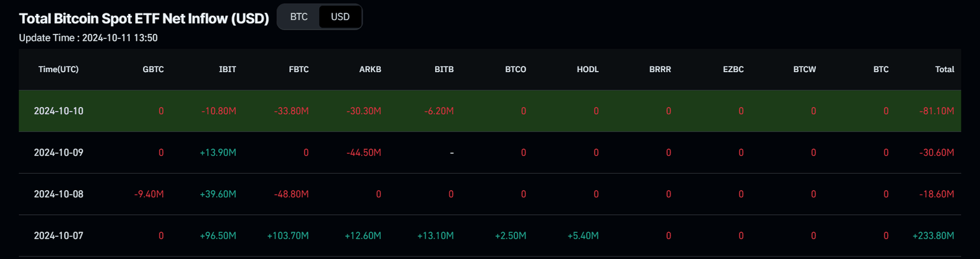
Task: Click the HODL column header
Action: [588, 70]
